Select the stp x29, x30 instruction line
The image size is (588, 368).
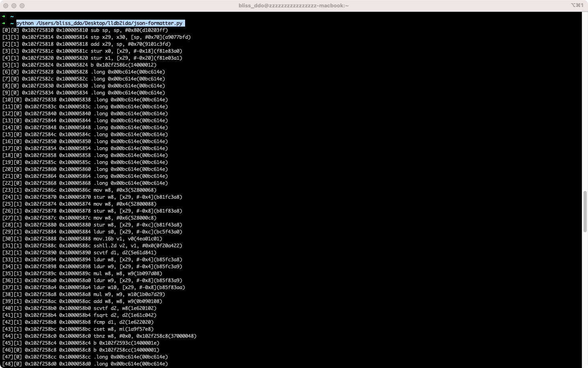96,37
